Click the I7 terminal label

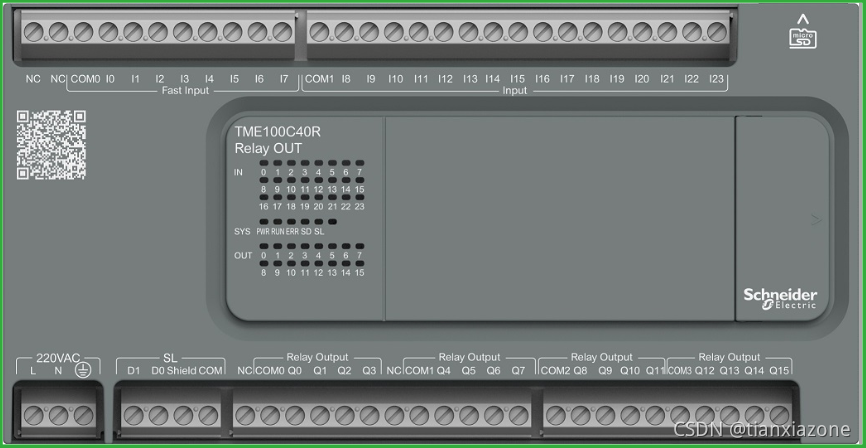[x=284, y=79]
